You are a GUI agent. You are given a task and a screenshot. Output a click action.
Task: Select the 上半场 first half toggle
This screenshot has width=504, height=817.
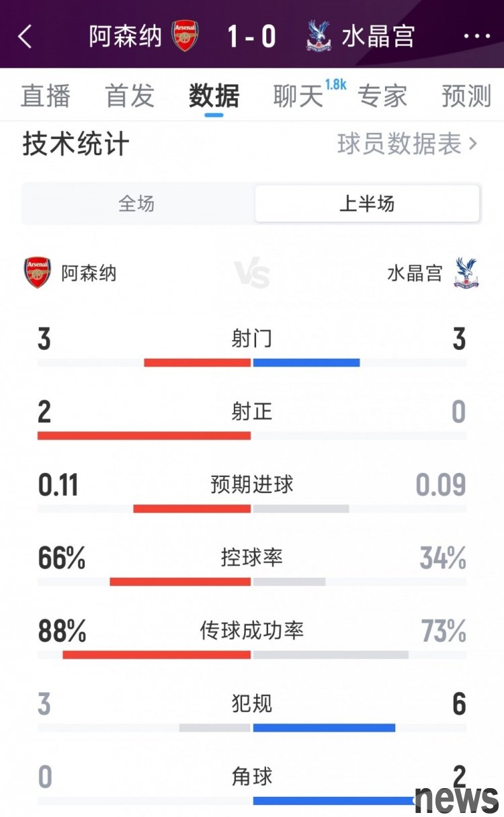(367, 204)
